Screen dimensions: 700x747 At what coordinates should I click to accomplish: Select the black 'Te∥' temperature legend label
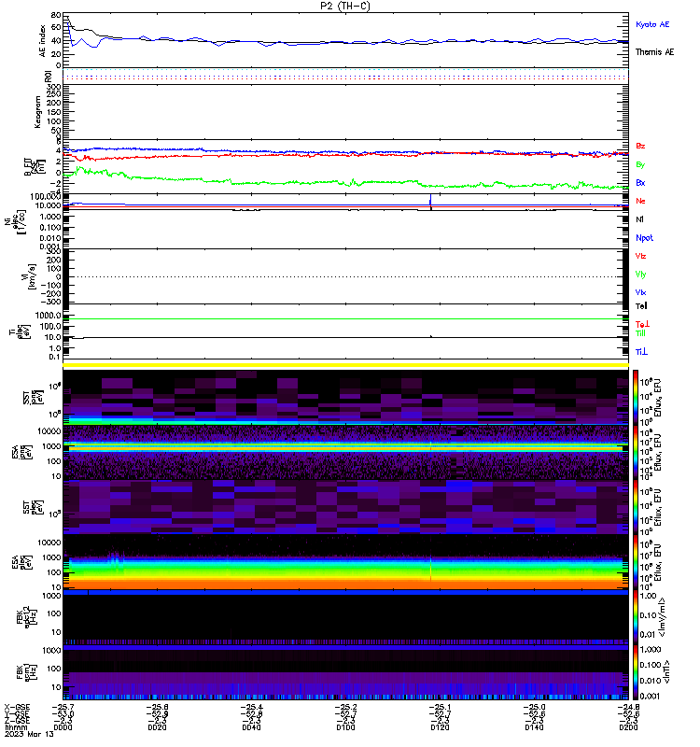tap(641, 306)
